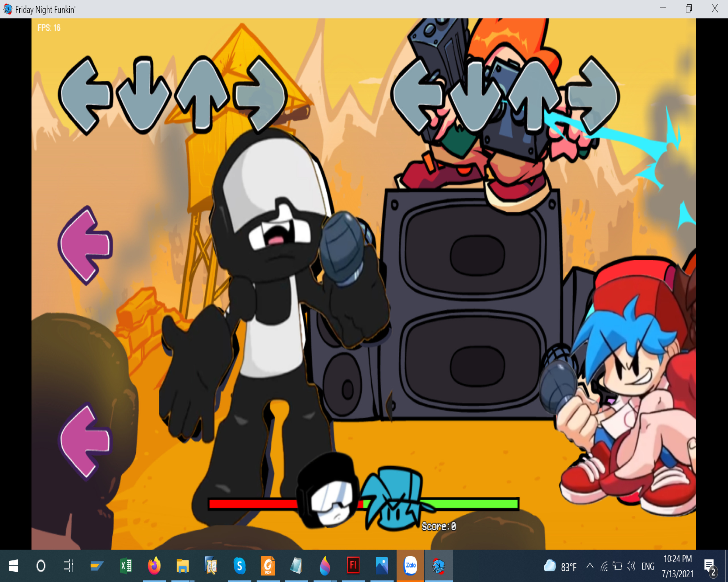Mute sound via the speaker icon
The height and width of the screenshot is (582, 728).
point(631,566)
